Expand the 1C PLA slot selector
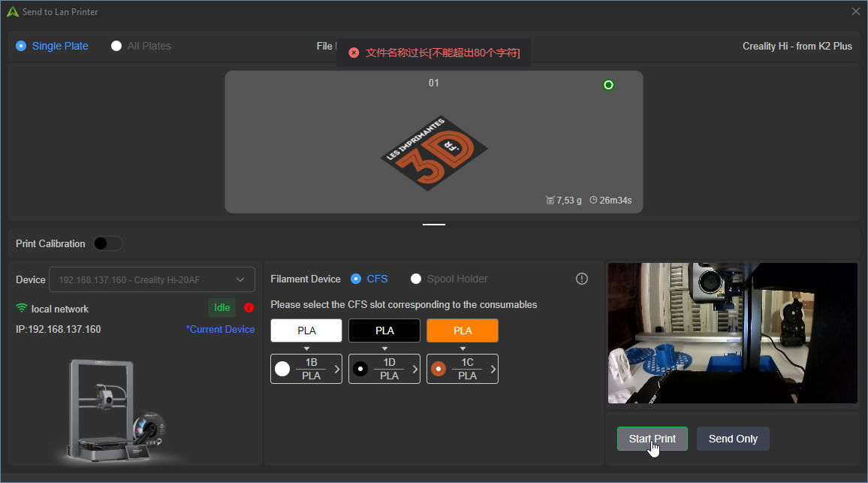This screenshot has height=483, width=868. pos(463,369)
